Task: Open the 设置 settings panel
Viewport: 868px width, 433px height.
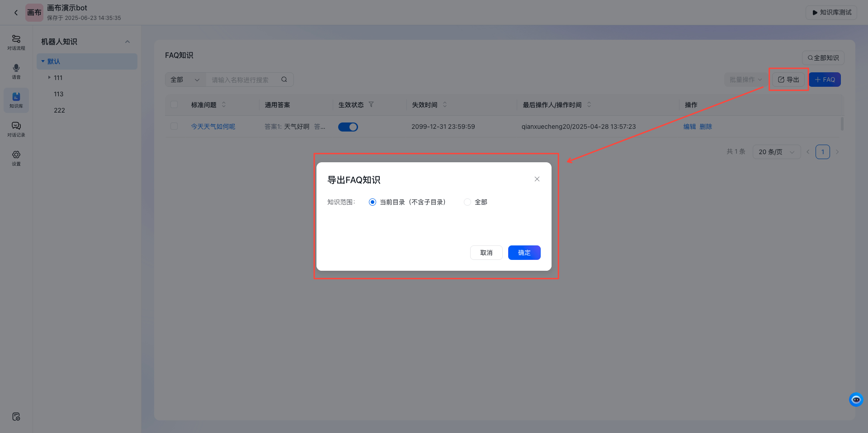Action: pyautogui.click(x=16, y=159)
